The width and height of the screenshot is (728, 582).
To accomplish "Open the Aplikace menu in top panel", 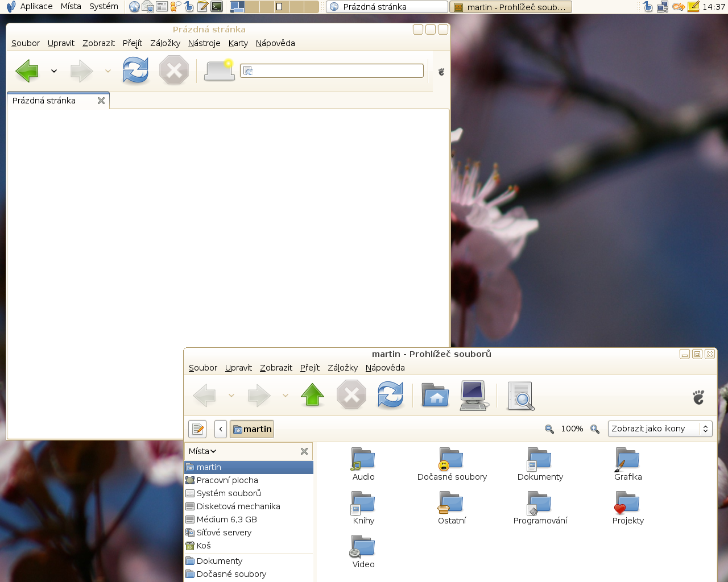I will 36,6.
